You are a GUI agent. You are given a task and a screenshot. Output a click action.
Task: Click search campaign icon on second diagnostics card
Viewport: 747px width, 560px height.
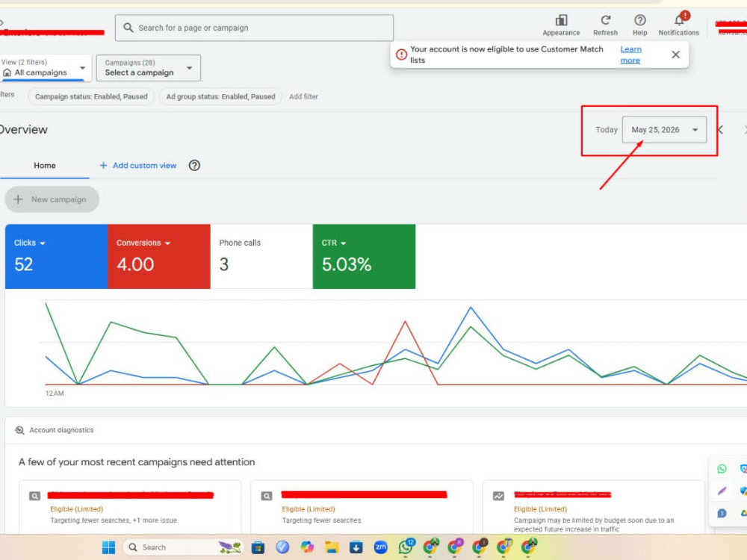tap(267, 496)
